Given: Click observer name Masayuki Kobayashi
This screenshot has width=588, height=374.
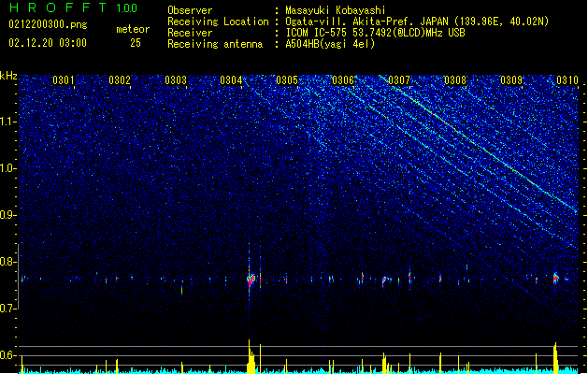Looking at the screenshot, I should tap(336, 10).
